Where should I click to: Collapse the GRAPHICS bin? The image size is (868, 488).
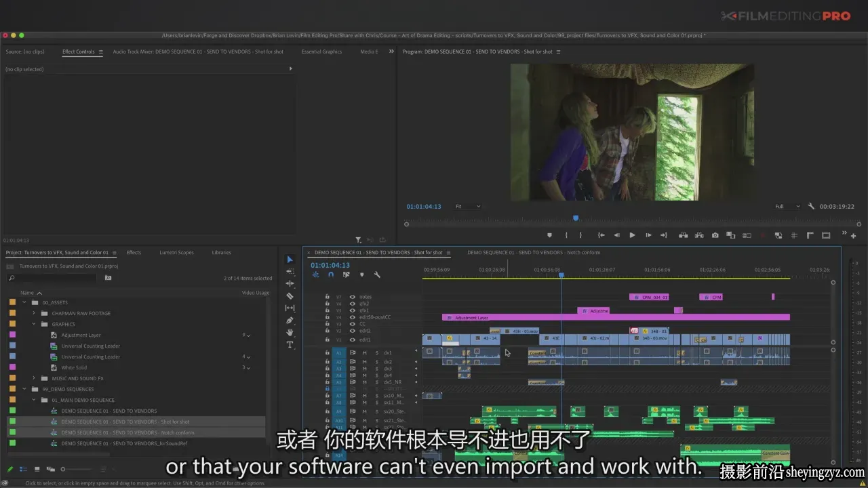(x=34, y=324)
